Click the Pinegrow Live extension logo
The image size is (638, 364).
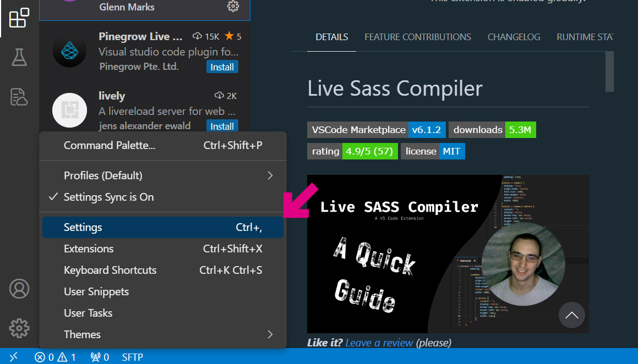pyautogui.click(x=69, y=51)
